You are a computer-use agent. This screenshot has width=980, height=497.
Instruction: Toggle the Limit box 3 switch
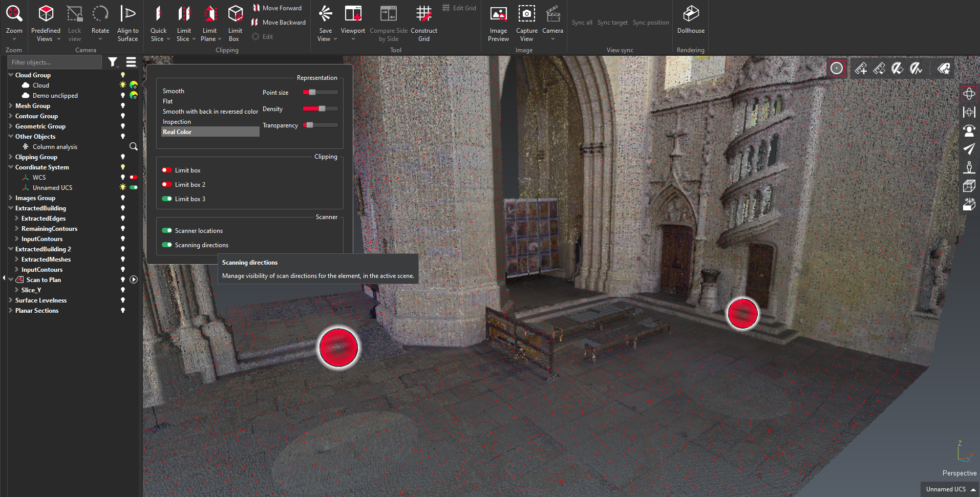(167, 199)
